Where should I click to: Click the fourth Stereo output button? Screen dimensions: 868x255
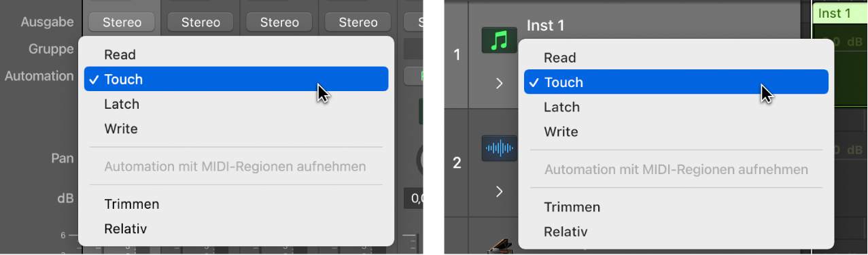(x=358, y=22)
